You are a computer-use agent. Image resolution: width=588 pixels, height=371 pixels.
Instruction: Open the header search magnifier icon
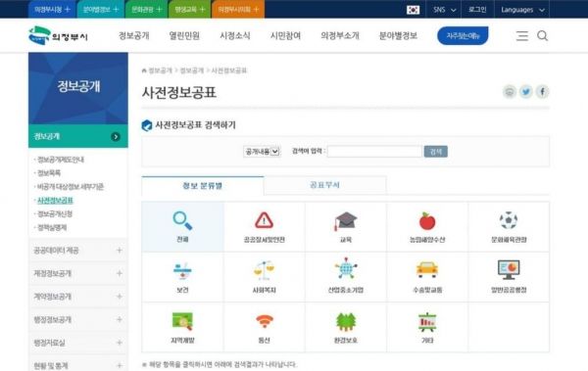coord(542,35)
